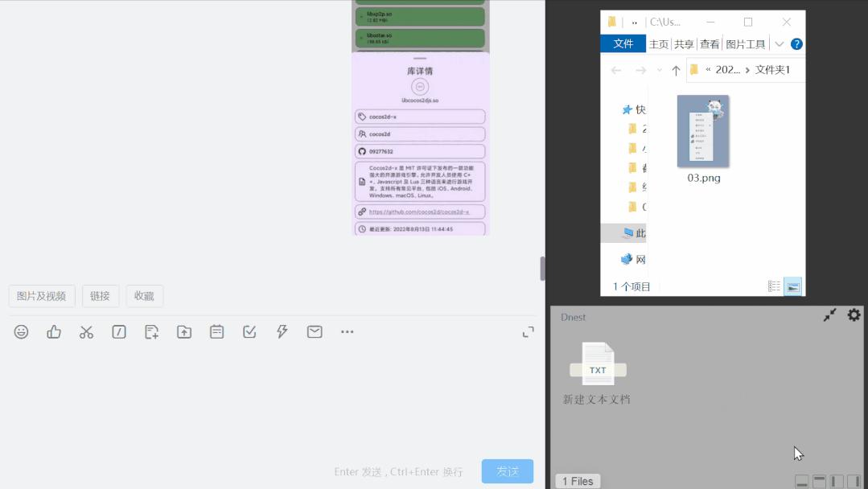Switch Explorer to details list view

click(x=774, y=286)
